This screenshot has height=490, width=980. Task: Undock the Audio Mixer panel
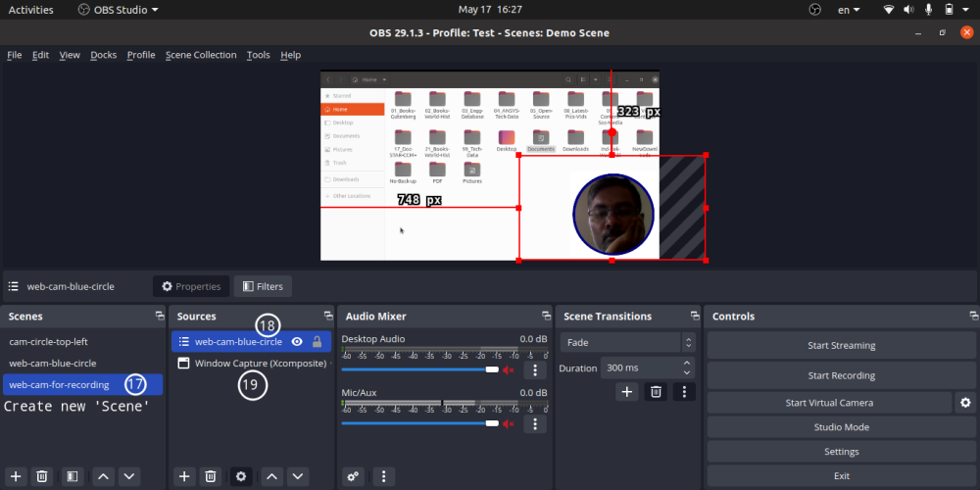pos(546,317)
